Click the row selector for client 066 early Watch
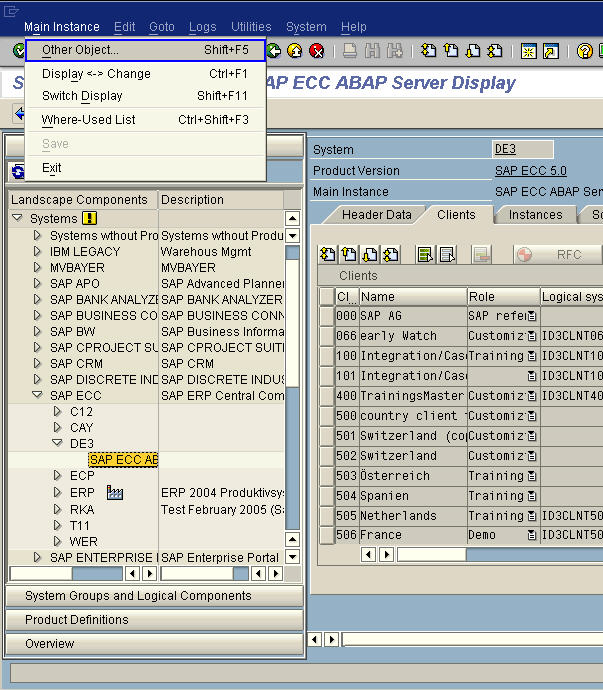Image resolution: width=603 pixels, height=690 pixels. [327, 336]
